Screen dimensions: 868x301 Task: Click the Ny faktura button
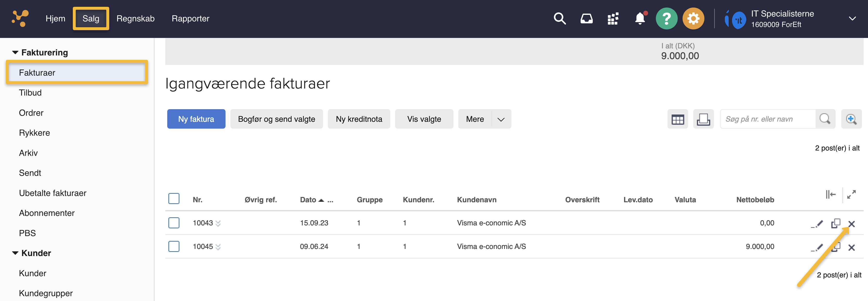(x=196, y=119)
